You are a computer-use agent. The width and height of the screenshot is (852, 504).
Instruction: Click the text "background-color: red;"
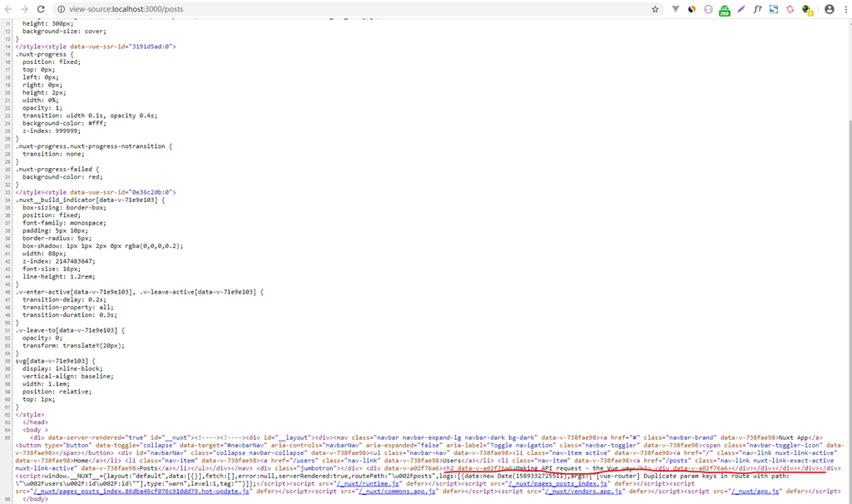pyautogui.click(x=62, y=177)
